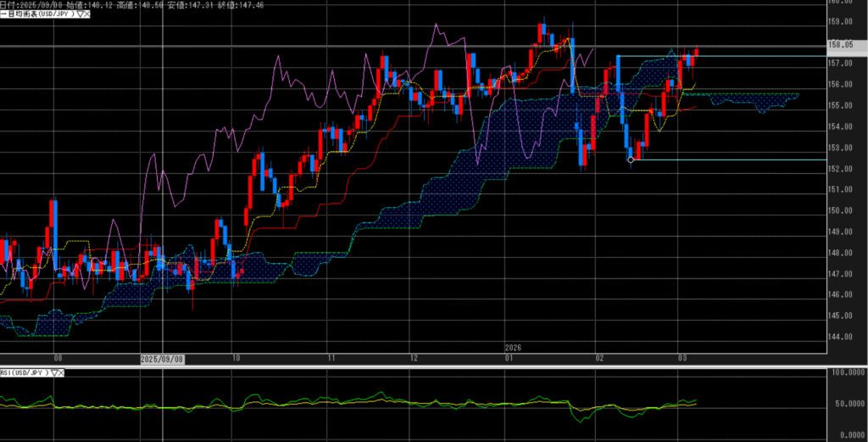Image resolution: width=868 pixels, height=442 pixels.
Task: Open the RSI(USD/JPY) dropdown triangle
Action: pyautogui.click(x=56, y=372)
